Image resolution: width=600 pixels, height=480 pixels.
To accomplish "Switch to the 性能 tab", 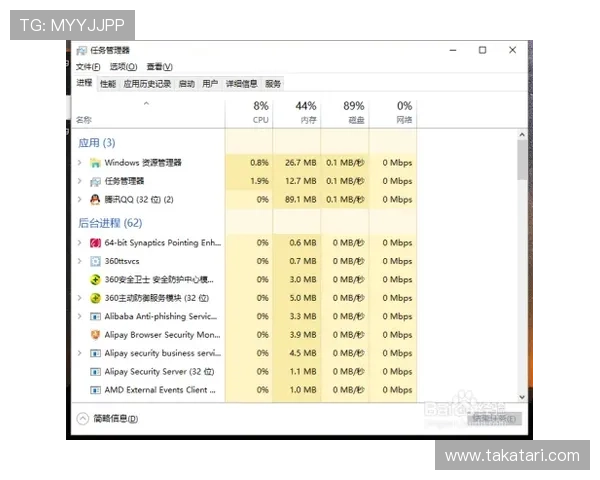I will tap(108, 84).
